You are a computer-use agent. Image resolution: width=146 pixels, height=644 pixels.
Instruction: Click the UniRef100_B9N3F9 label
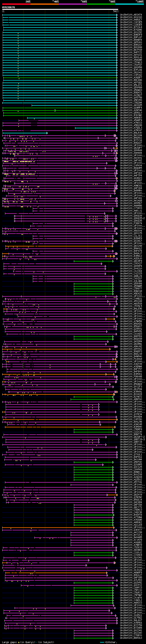pos(131,35)
